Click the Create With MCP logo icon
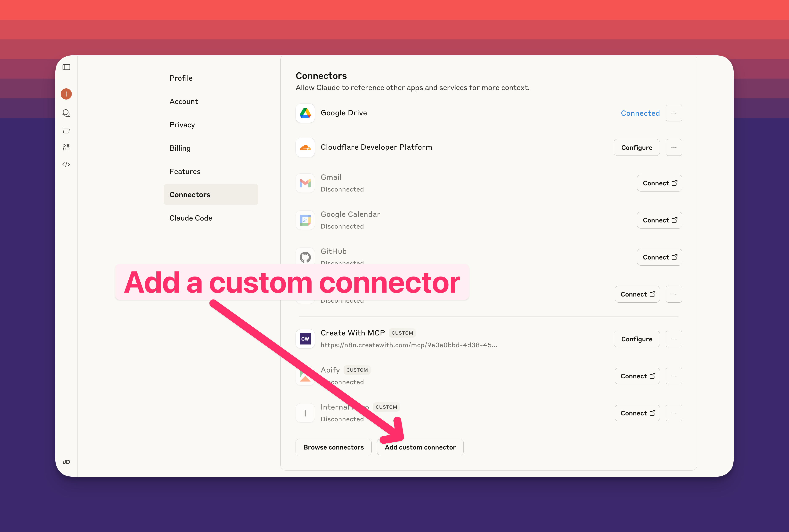 (305, 339)
